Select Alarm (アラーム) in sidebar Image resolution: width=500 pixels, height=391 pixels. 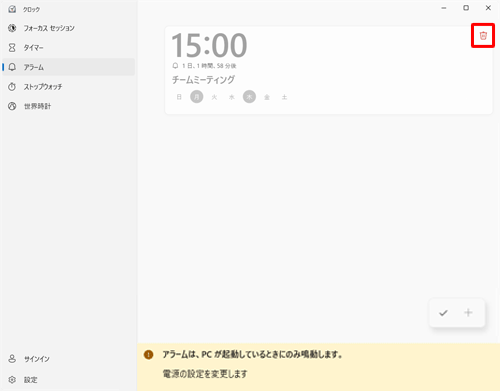pyautogui.click(x=68, y=67)
